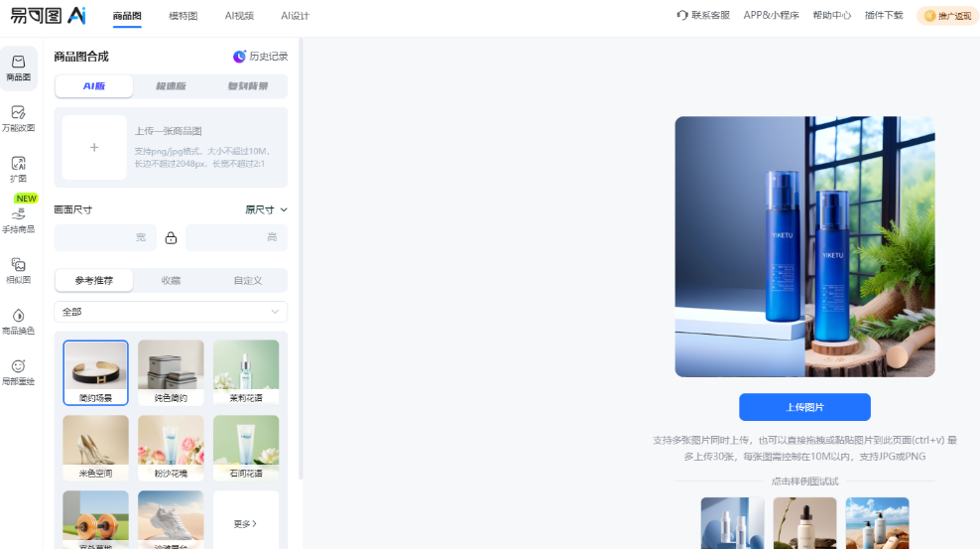Open the AI视频 top navigation item
The height and width of the screenshot is (549, 980).
click(x=239, y=16)
